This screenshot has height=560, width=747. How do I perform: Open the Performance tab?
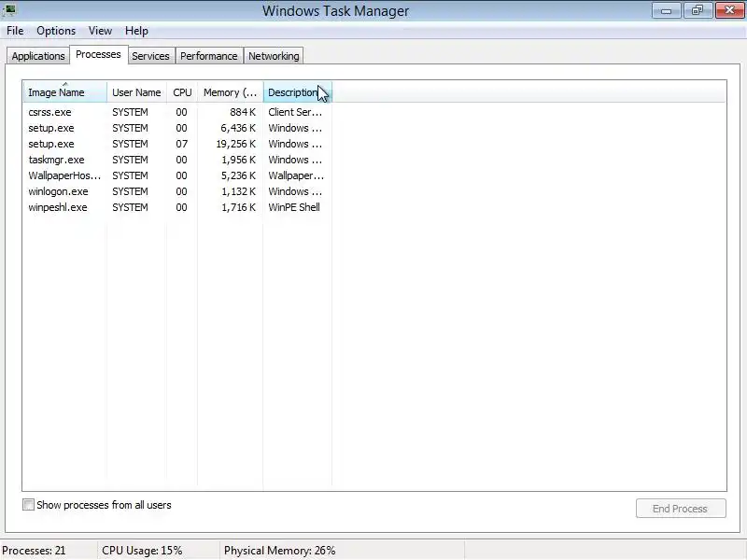(208, 56)
